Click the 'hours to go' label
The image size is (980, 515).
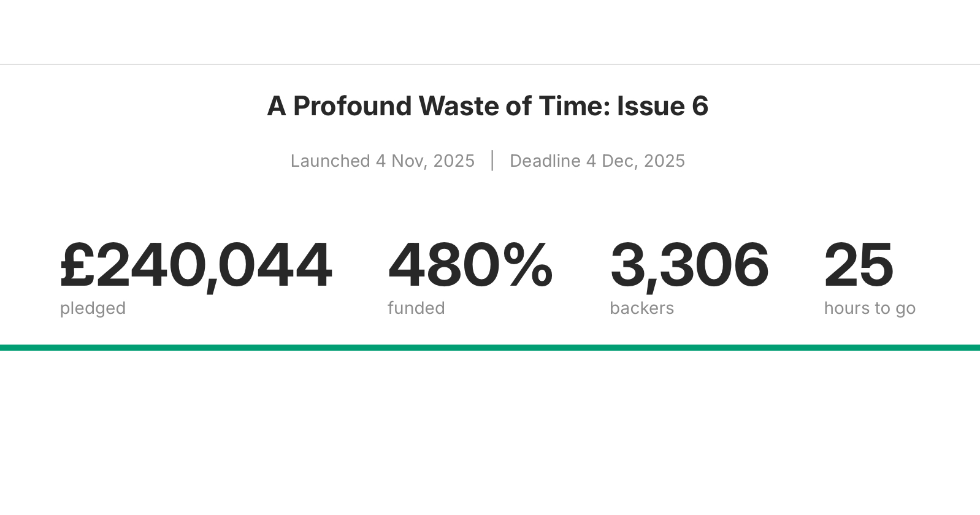(869, 308)
